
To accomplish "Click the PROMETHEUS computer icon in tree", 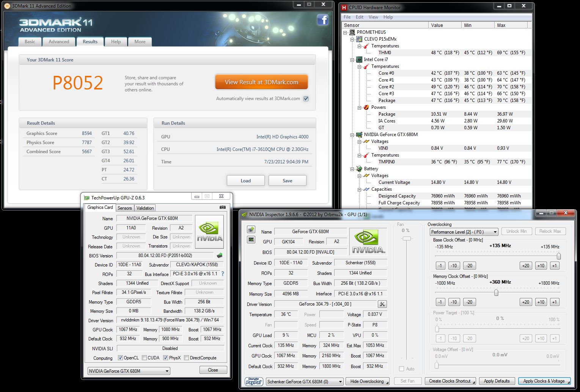I will (352, 32).
